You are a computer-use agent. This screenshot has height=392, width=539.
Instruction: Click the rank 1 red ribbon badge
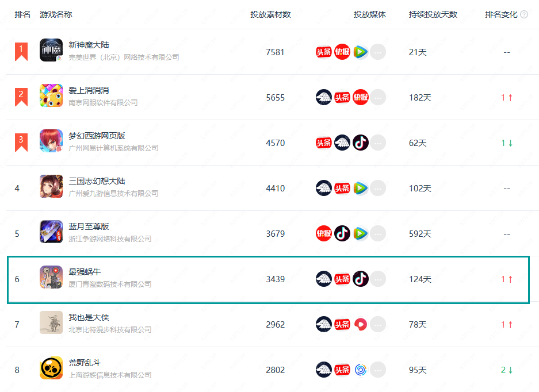(21, 52)
